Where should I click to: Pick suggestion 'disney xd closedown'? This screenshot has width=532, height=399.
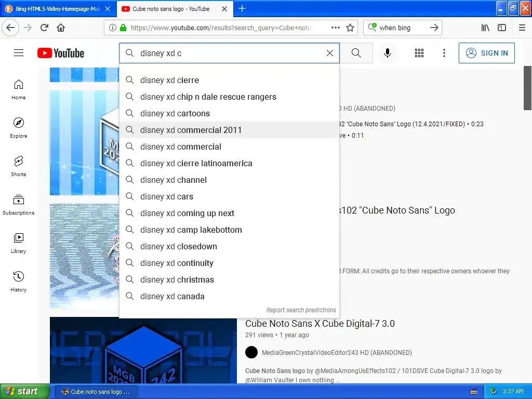click(229, 246)
